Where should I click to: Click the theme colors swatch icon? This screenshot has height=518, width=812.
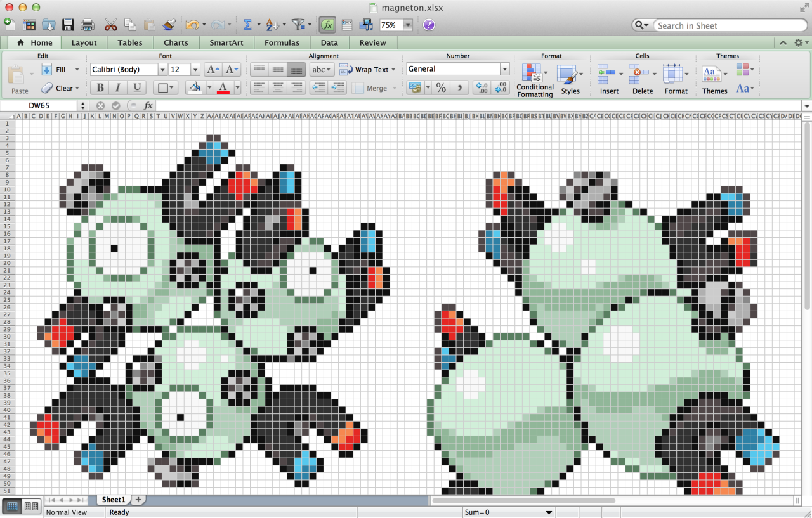pos(743,68)
